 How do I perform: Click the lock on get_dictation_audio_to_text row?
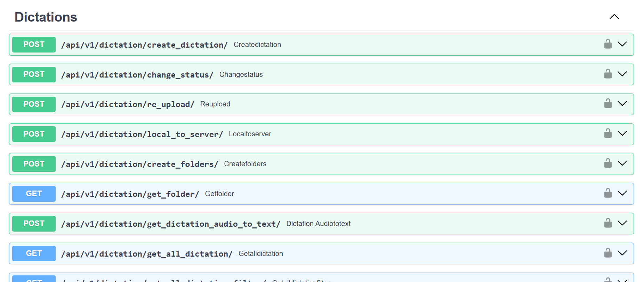(x=608, y=223)
